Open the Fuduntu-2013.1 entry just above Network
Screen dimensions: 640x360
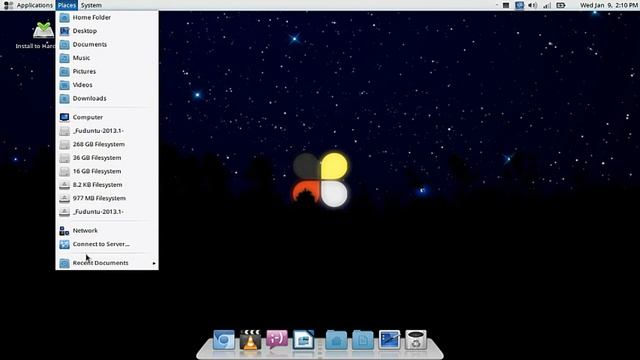tap(107, 211)
